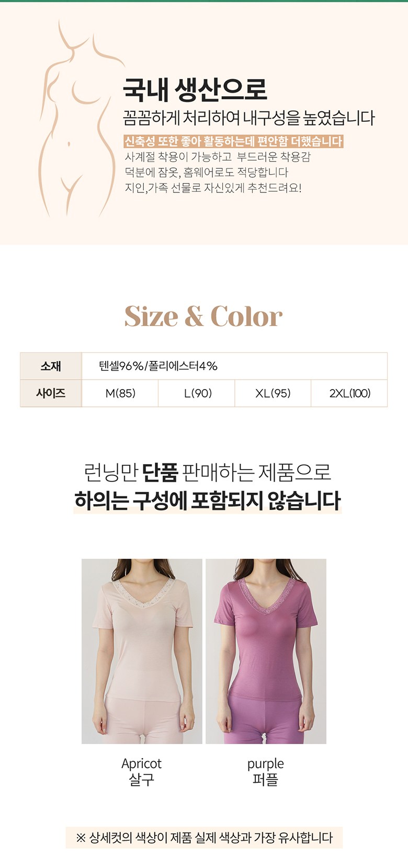This screenshot has height=868, width=408.
Task: Click the Size & Color heading
Action: point(203,316)
